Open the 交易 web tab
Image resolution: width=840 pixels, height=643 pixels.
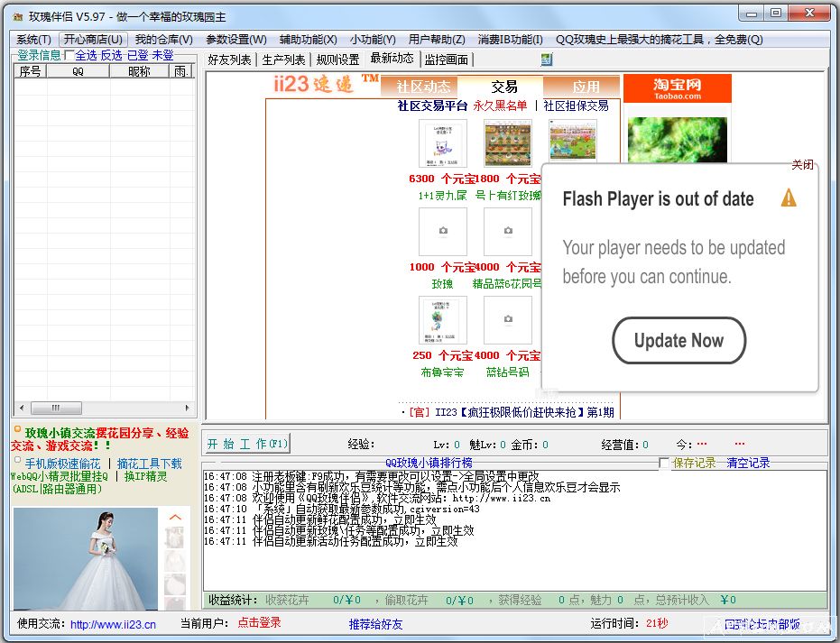pos(504,87)
